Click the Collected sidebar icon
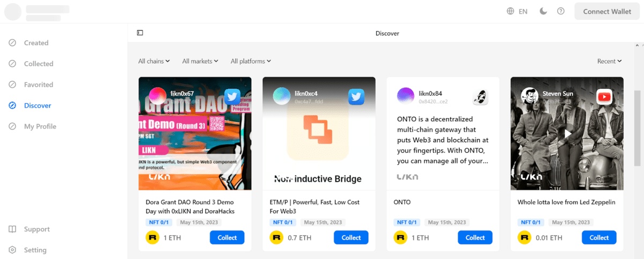Image resolution: width=644 pixels, height=259 pixels. click(x=12, y=64)
